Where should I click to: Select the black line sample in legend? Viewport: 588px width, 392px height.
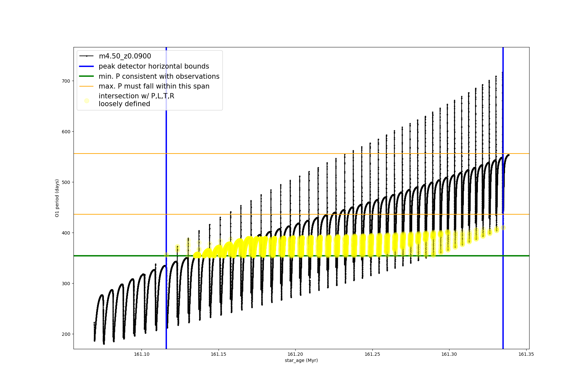87,56
